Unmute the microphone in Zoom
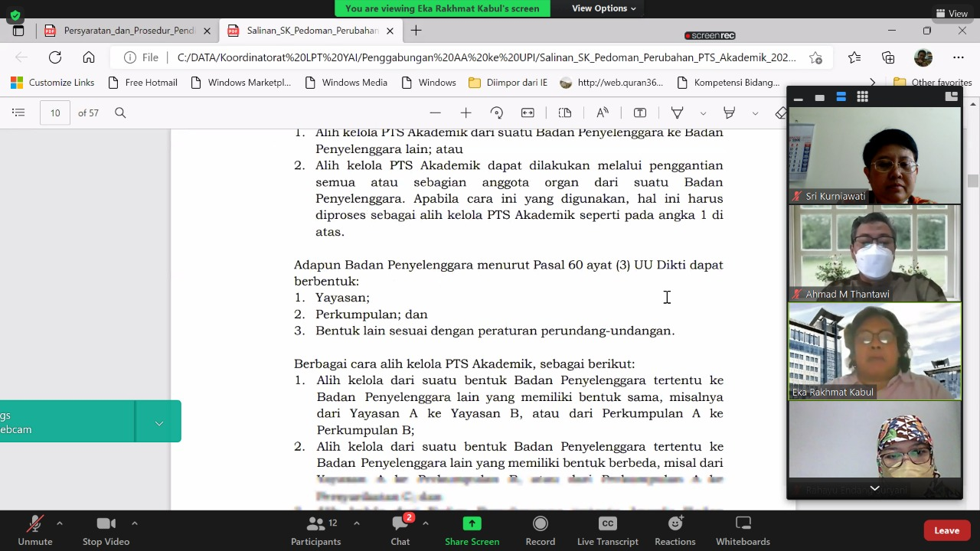 pyautogui.click(x=35, y=530)
